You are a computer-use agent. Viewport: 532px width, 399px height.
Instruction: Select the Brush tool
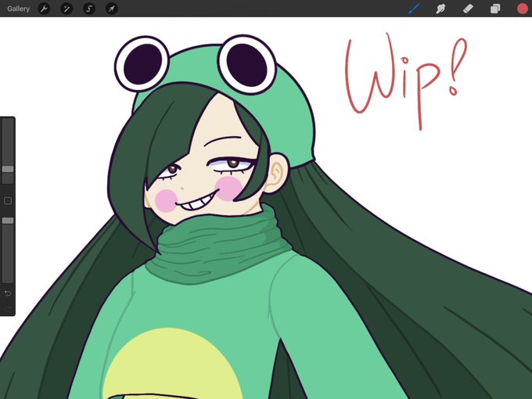coord(414,9)
